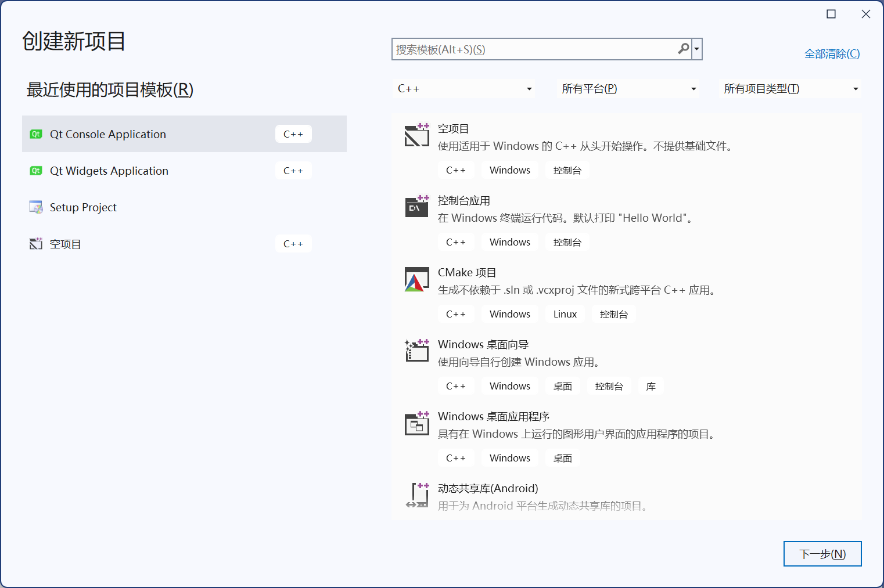Click the CMake description mentioning .vcxproj

pos(578,290)
